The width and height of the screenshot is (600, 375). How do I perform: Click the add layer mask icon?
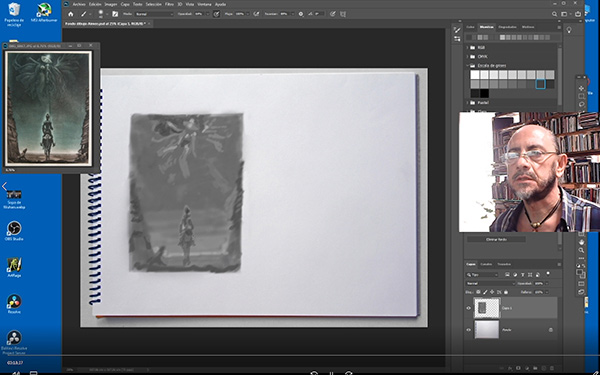point(518,368)
